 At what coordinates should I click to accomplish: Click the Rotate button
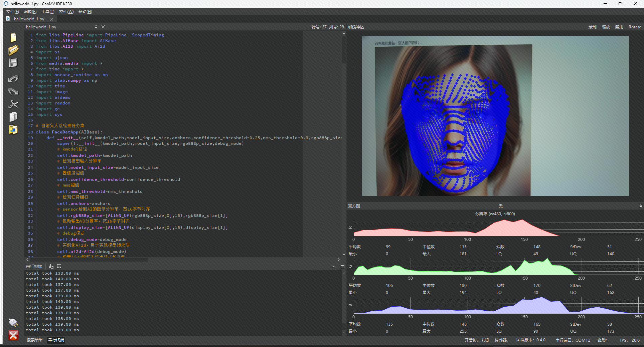click(635, 27)
